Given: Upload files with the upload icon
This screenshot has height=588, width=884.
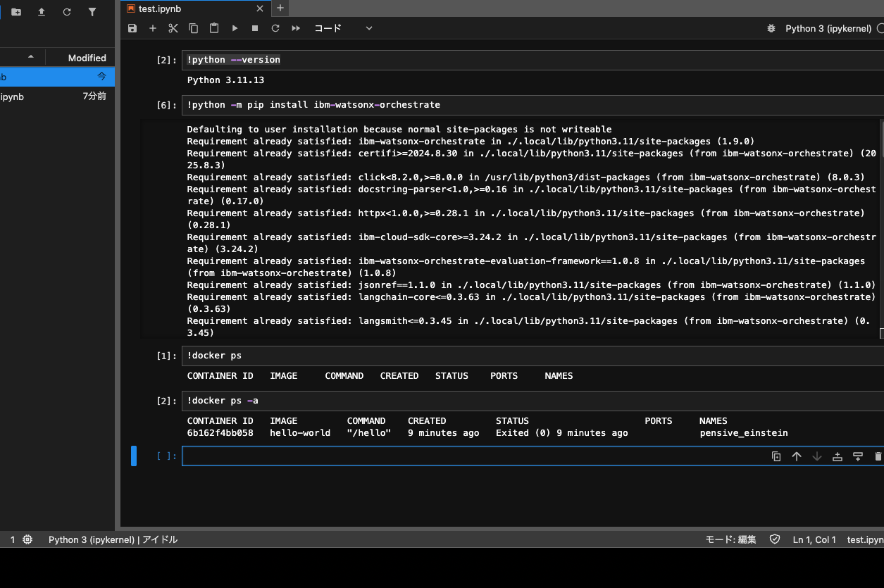Looking at the screenshot, I should 42,12.
